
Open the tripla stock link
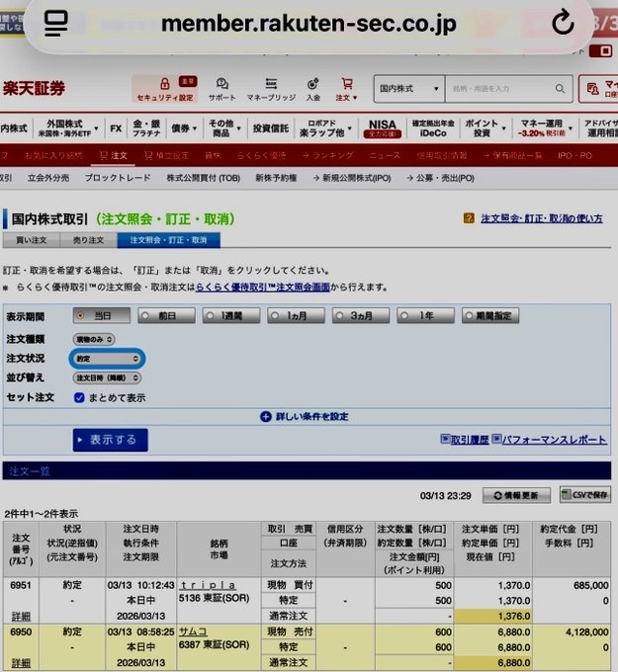coord(208,585)
